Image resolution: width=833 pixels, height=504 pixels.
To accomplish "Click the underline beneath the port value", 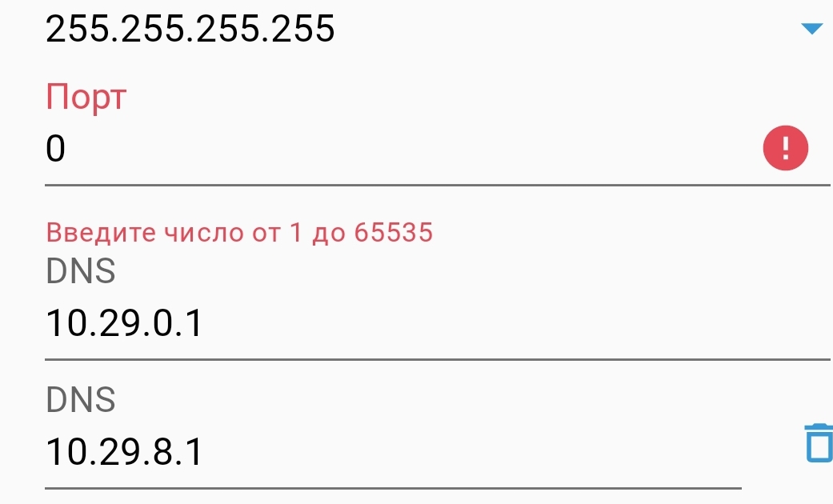I will click(437, 186).
